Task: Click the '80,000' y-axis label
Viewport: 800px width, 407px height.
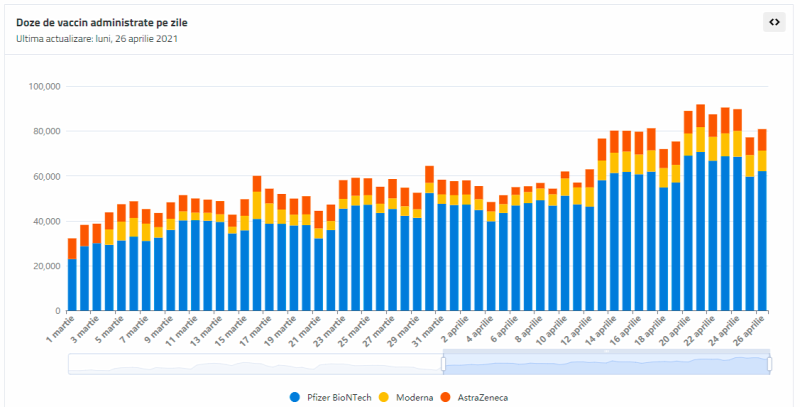Action: 45,131
